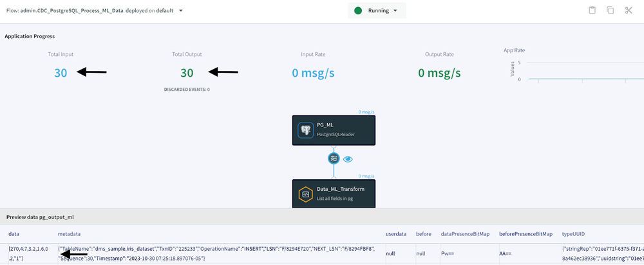Click the paste clipboard icon

pos(592,10)
